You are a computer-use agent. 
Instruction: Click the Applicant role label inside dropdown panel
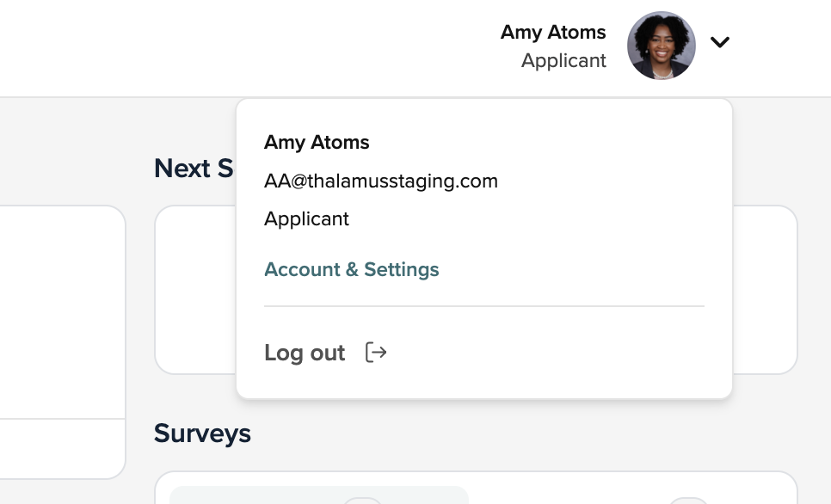pos(306,218)
